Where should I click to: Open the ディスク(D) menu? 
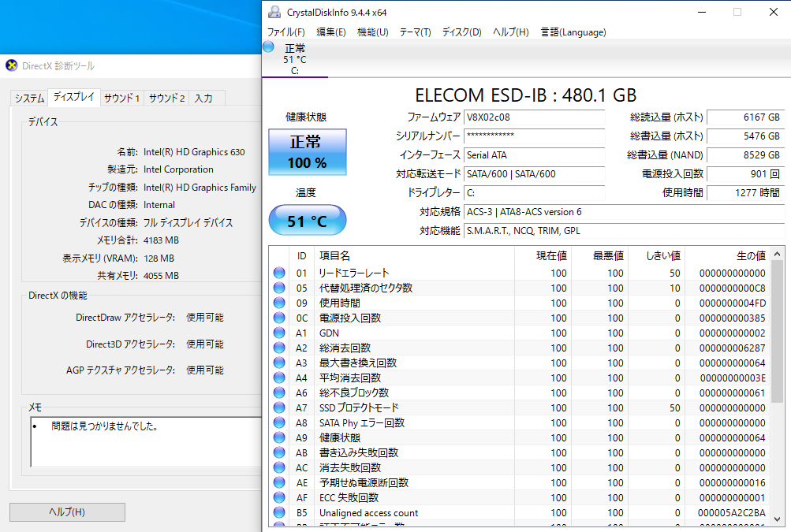click(x=461, y=32)
